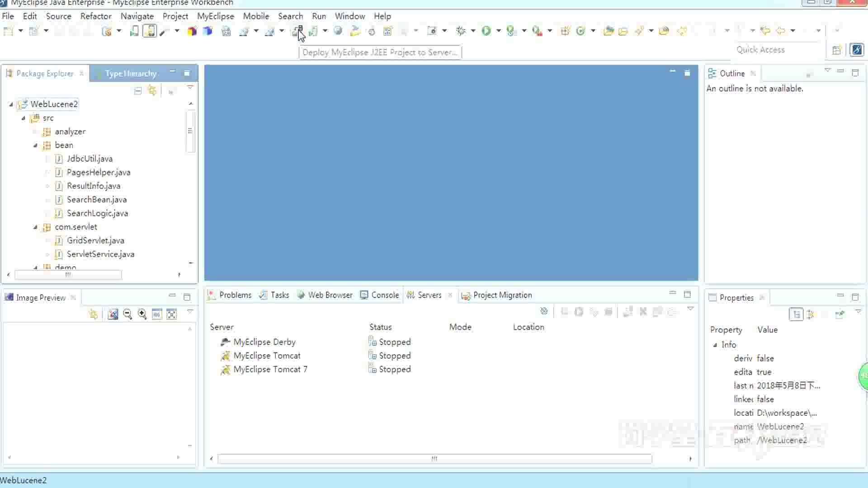Click the Back navigation arrow icon
Image resolution: width=868 pixels, height=488 pixels.
pos(781,31)
